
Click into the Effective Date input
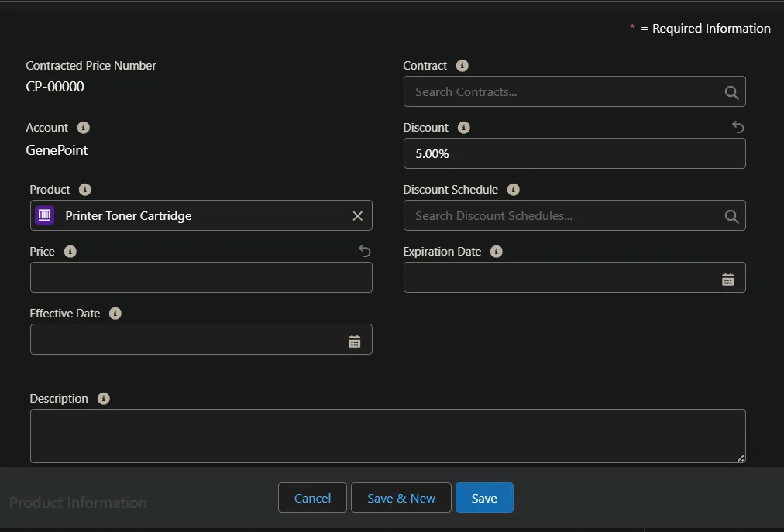(201, 339)
